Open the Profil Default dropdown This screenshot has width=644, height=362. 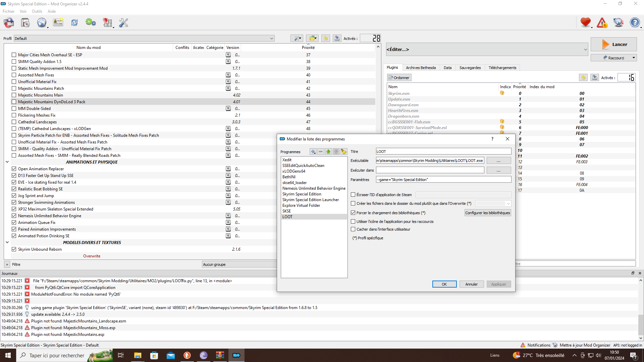(144, 39)
